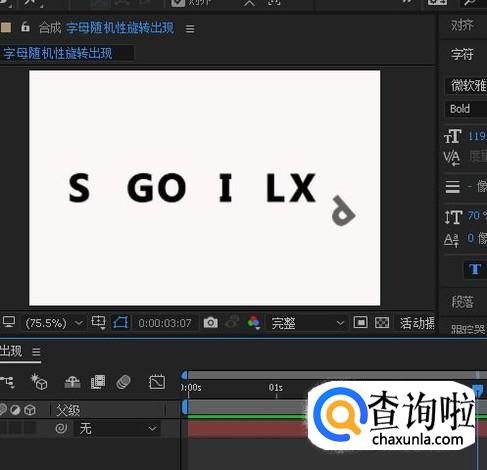Screen dimensions: 487x470
Task: Open the 段落 paragraph panel
Action: 462,302
